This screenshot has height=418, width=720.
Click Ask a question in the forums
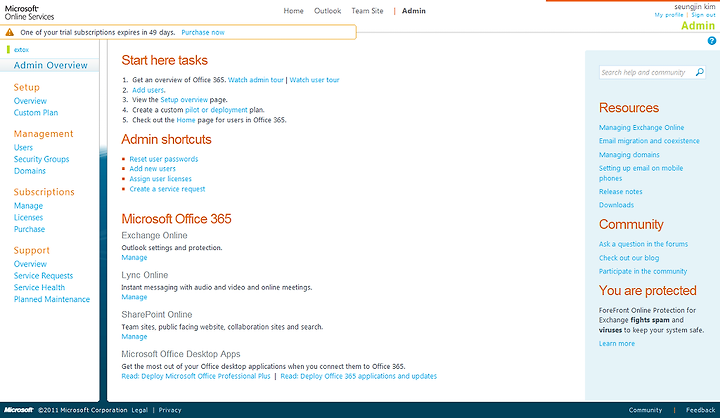pyautogui.click(x=643, y=244)
